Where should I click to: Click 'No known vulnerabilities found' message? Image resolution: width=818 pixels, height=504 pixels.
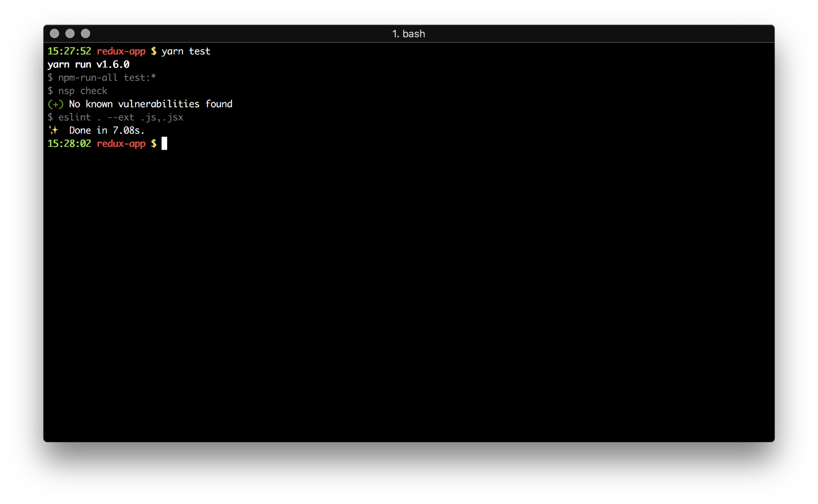click(151, 104)
